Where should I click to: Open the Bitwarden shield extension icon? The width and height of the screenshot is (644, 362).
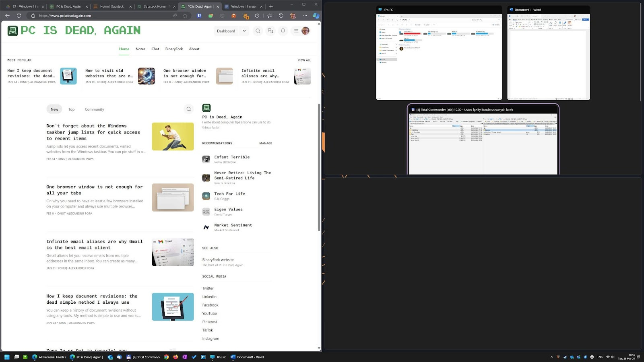point(199,16)
